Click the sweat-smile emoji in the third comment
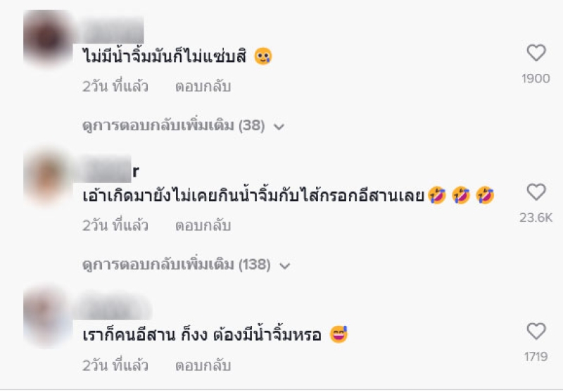 click(339, 334)
